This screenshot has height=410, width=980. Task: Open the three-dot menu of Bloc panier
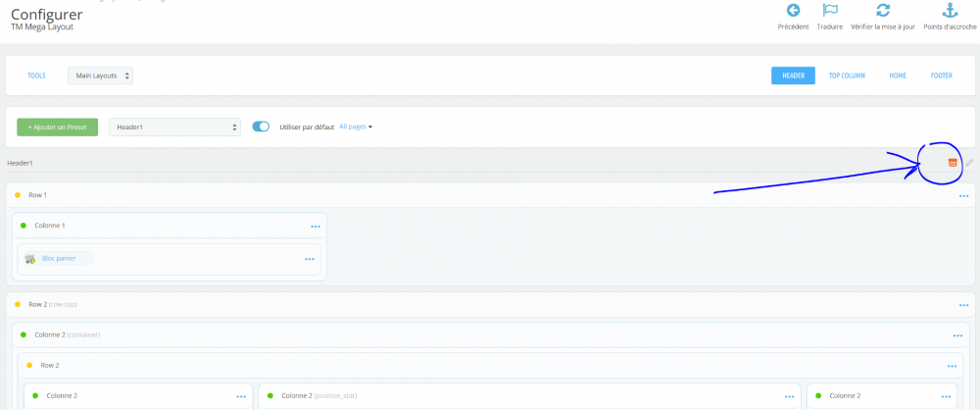click(310, 259)
